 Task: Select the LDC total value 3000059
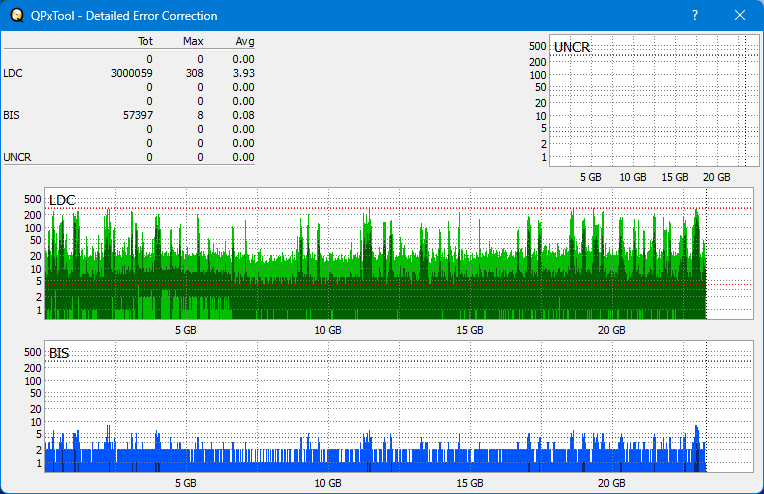click(x=132, y=73)
